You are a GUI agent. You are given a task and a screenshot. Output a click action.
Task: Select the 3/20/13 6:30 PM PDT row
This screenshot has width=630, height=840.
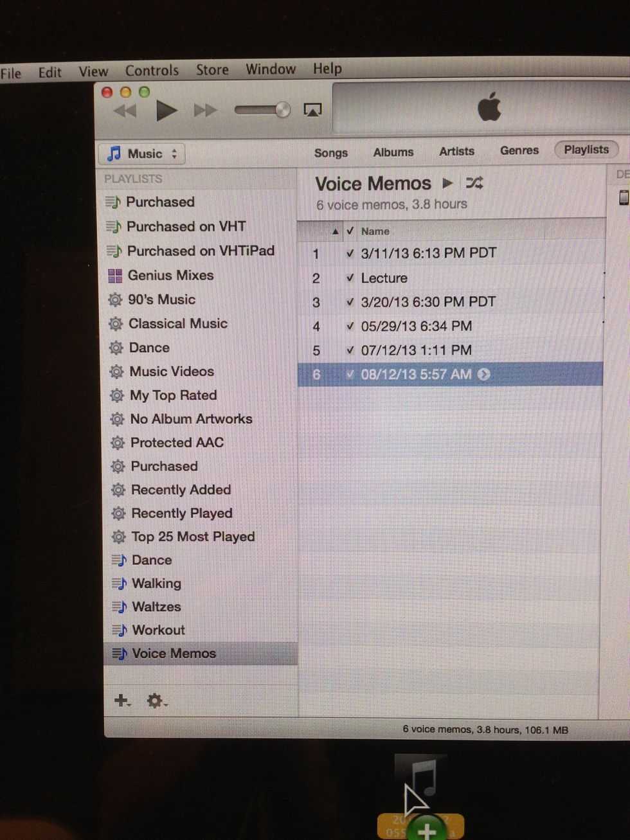pyautogui.click(x=450, y=301)
